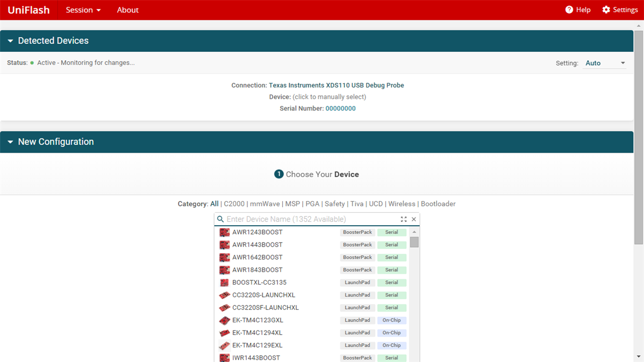This screenshot has width=644, height=362.
Task: Click '(click to manually select)' device link
Action: 329,97
